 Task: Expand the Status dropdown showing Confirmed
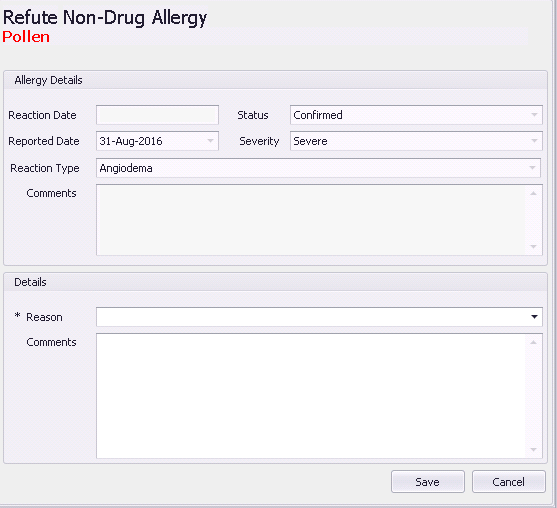pyautogui.click(x=534, y=115)
